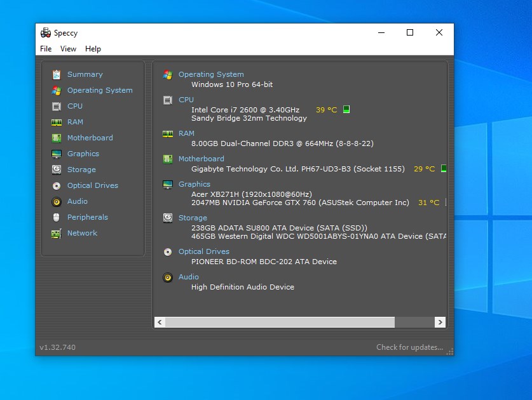Show Graphics details from sidebar
532x400 pixels.
[83, 154]
